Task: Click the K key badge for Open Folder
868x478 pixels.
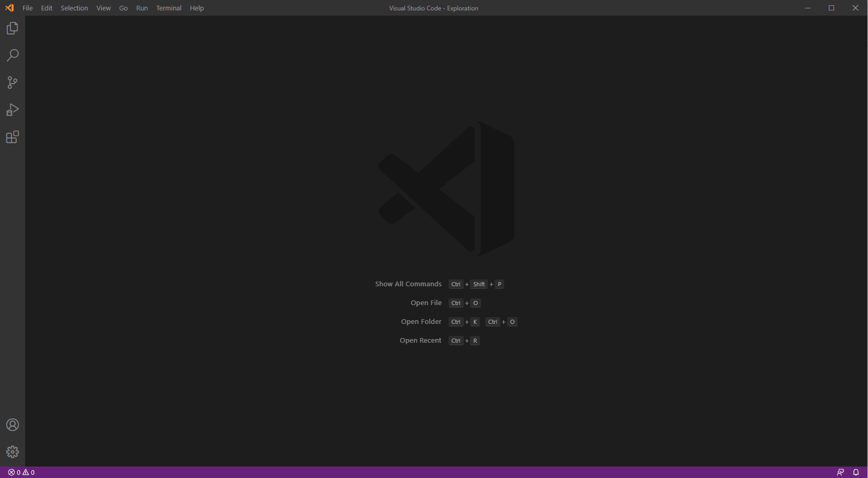Action: (x=475, y=322)
